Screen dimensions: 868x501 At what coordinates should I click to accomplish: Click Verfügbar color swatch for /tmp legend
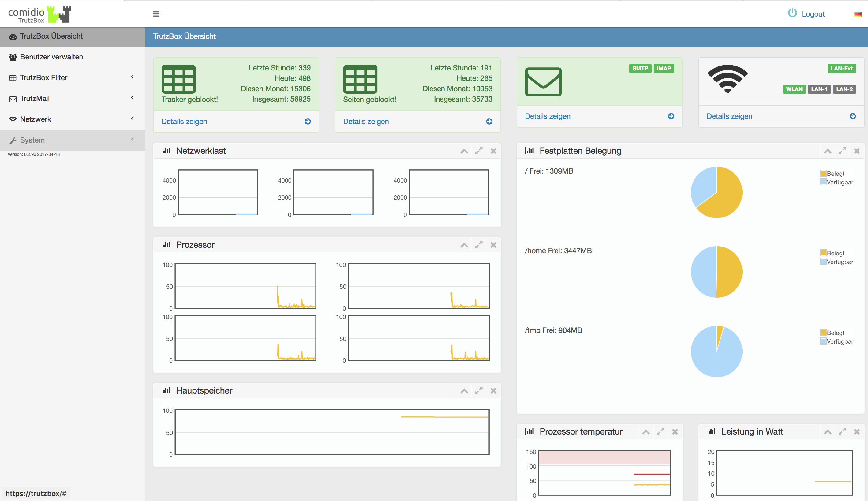tap(823, 341)
